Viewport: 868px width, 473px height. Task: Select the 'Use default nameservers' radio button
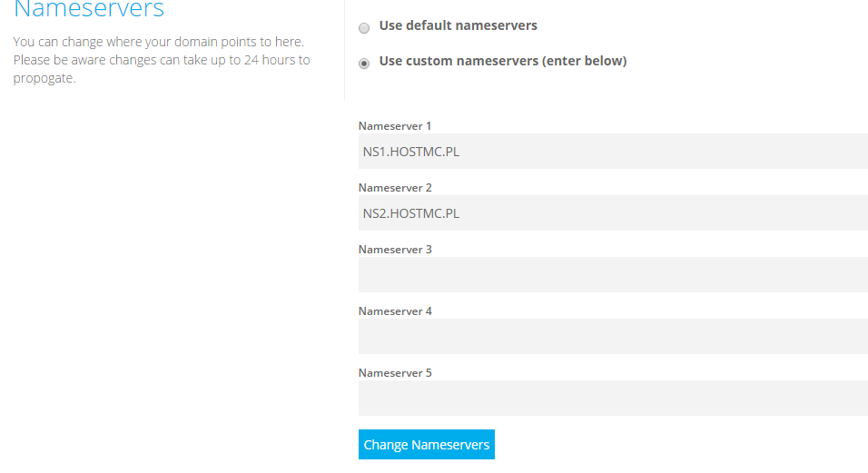364,28
